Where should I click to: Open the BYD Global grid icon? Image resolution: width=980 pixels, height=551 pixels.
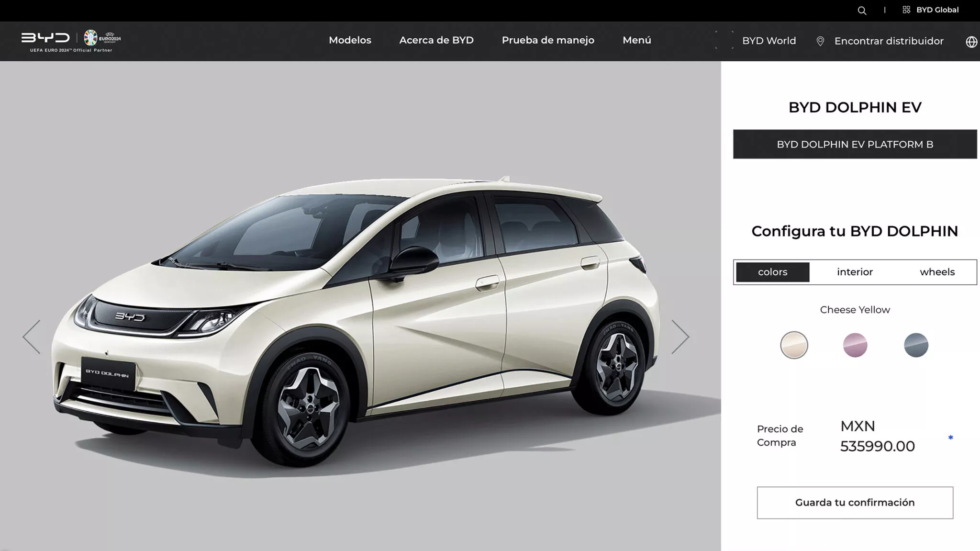[x=906, y=10]
